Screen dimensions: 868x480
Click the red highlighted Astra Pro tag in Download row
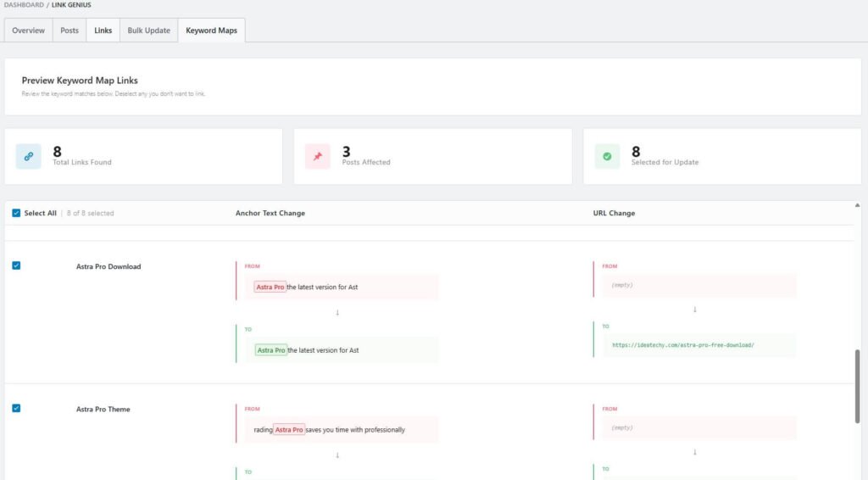click(270, 287)
